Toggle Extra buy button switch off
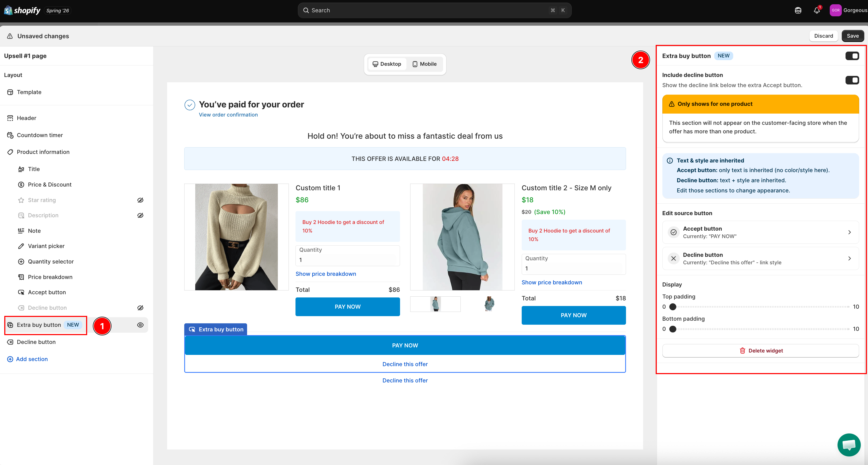The image size is (868, 465). point(852,56)
